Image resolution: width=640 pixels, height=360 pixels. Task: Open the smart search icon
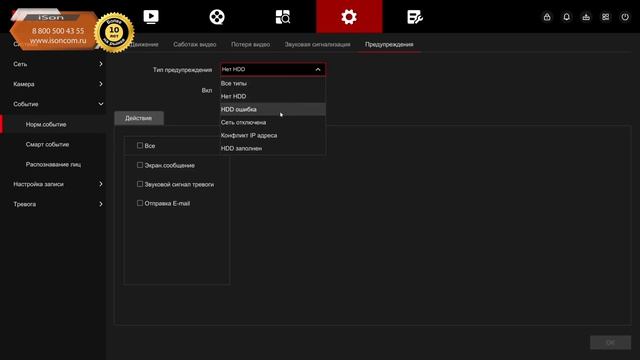tap(282, 17)
